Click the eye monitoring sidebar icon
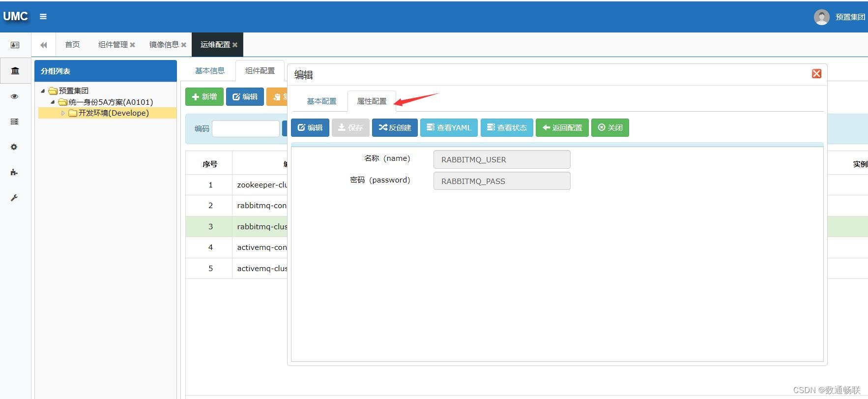The image size is (868, 399). point(15,96)
